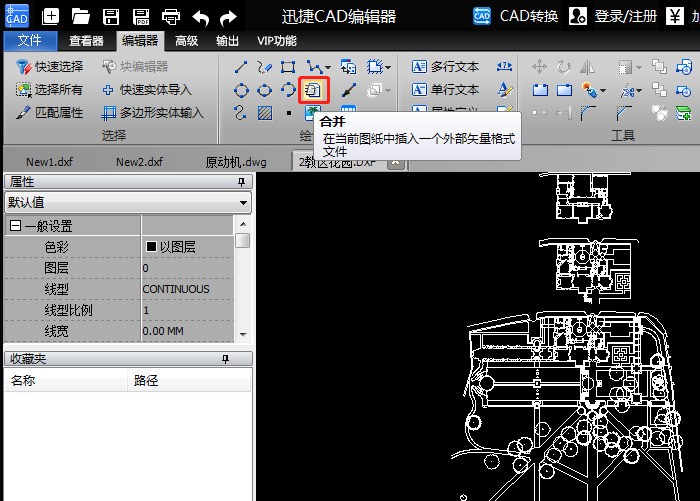The height and width of the screenshot is (501, 700).
Task: Switch to the 查看器 ribbon tab
Action: coord(86,41)
